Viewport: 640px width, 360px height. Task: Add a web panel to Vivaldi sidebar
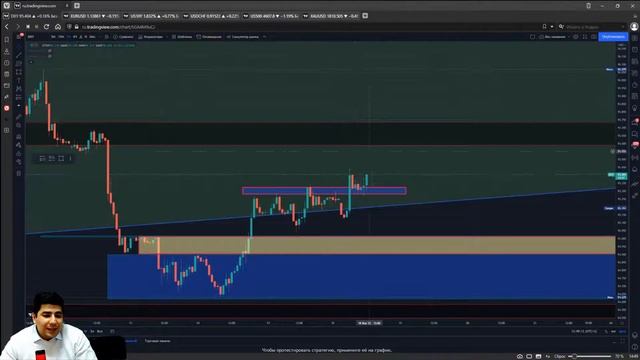tap(7, 130)
